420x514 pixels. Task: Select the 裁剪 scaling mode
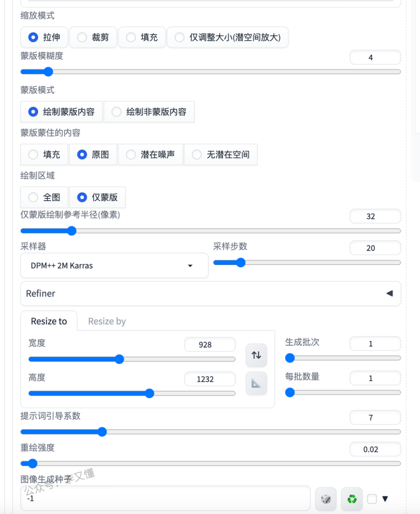click(93, 37)
